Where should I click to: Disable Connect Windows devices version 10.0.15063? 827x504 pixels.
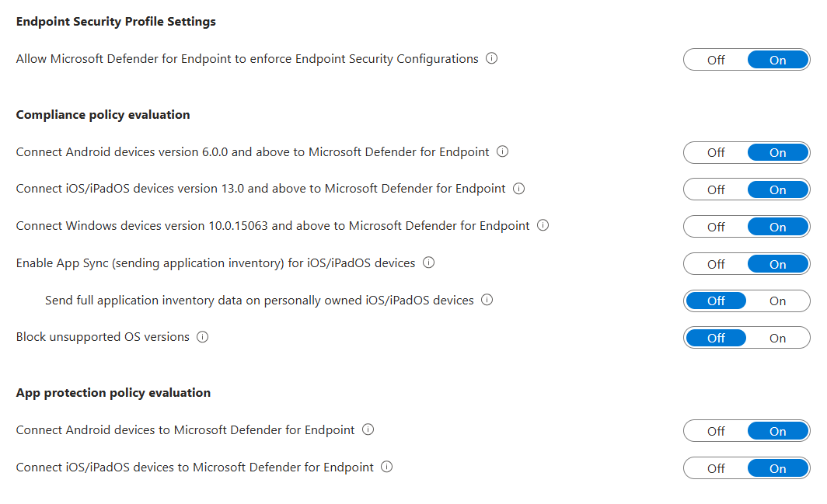pyautogui.click(x=716, y=227)
